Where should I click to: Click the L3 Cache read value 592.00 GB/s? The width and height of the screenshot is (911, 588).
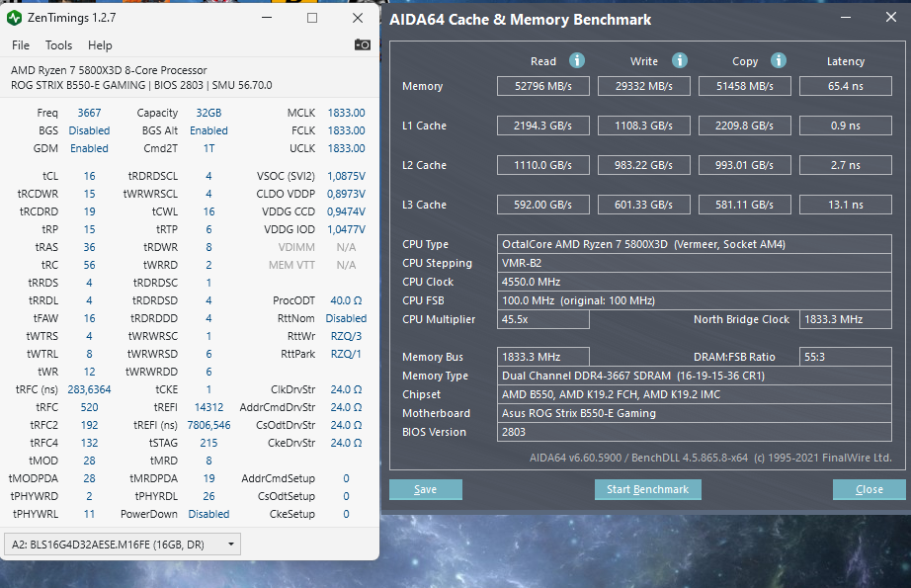pyautogui.click(x=543, y=205)
